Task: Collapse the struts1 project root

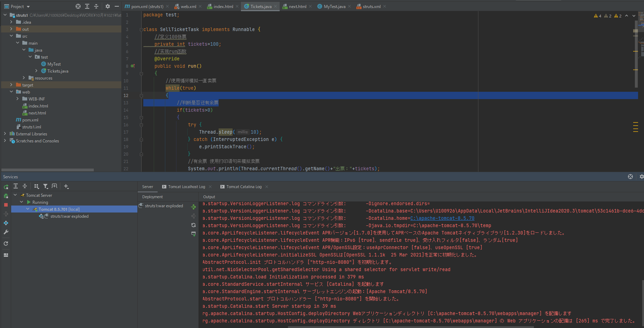Action: pyautogui.click(x=5, y=15)
